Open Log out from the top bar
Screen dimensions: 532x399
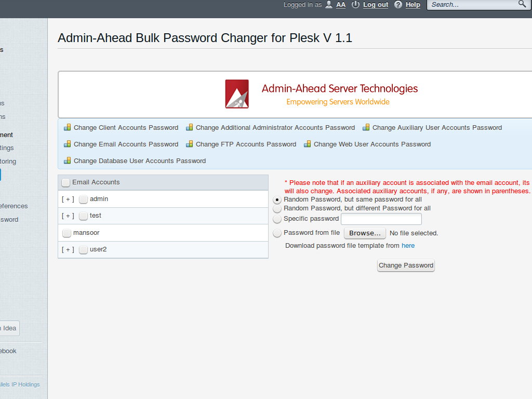click(375, 5)
